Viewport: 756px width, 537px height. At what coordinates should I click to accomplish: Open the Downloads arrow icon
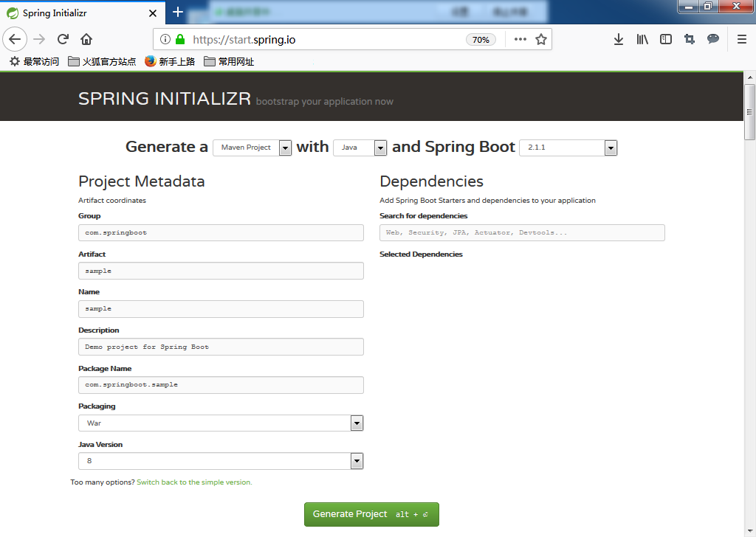coord(619,39)
